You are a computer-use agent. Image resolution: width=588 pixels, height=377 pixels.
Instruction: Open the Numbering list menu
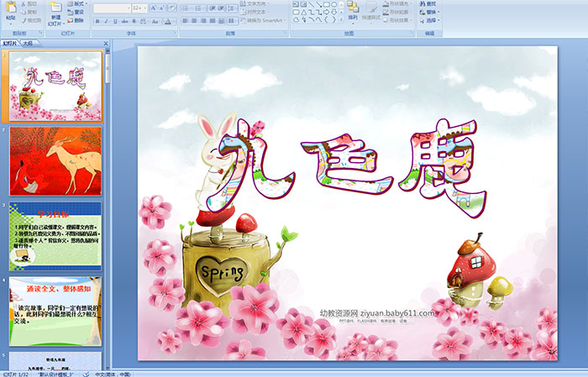(199, 8)
